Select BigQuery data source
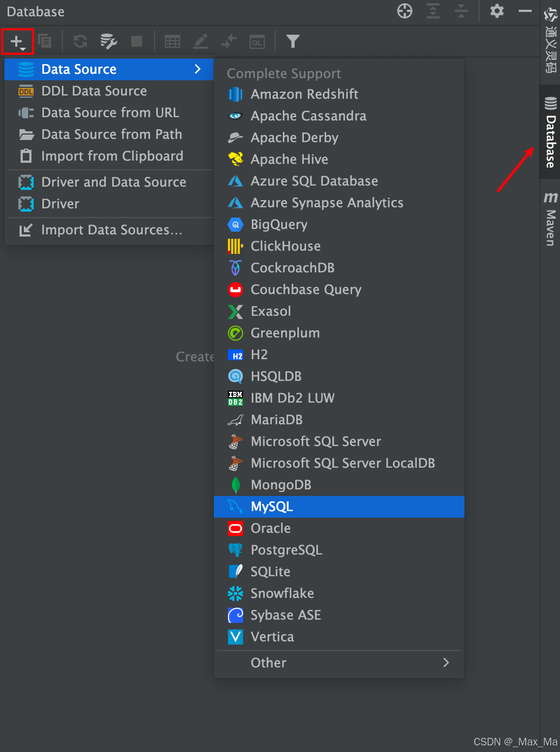Screen dimensions: 560x752 (x=339, y=225)
